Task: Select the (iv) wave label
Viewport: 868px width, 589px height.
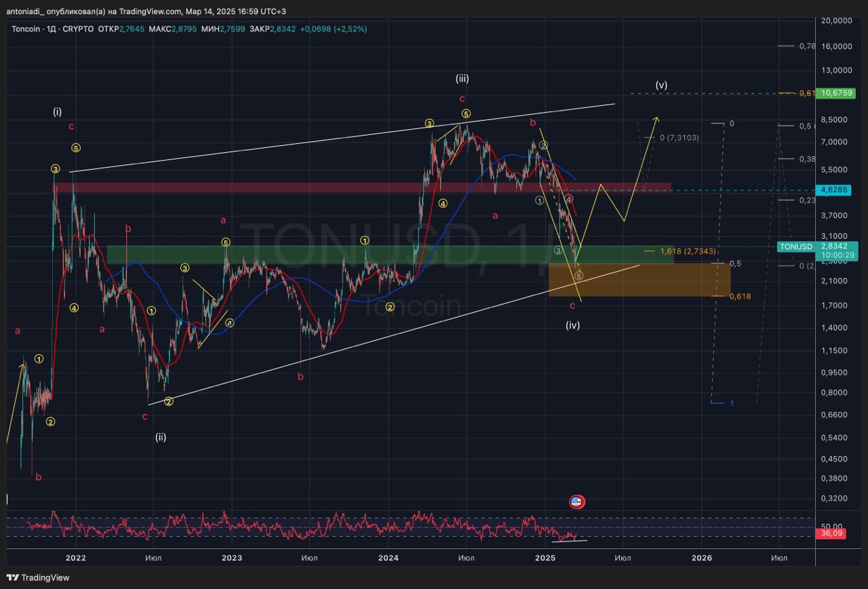Action: pyautogui.click(x=573, y=325)
